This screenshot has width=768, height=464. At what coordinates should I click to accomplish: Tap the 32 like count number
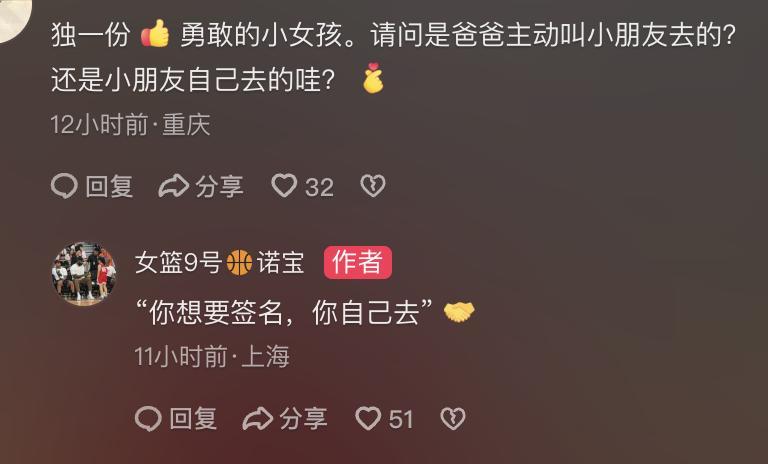pos(319,187)
